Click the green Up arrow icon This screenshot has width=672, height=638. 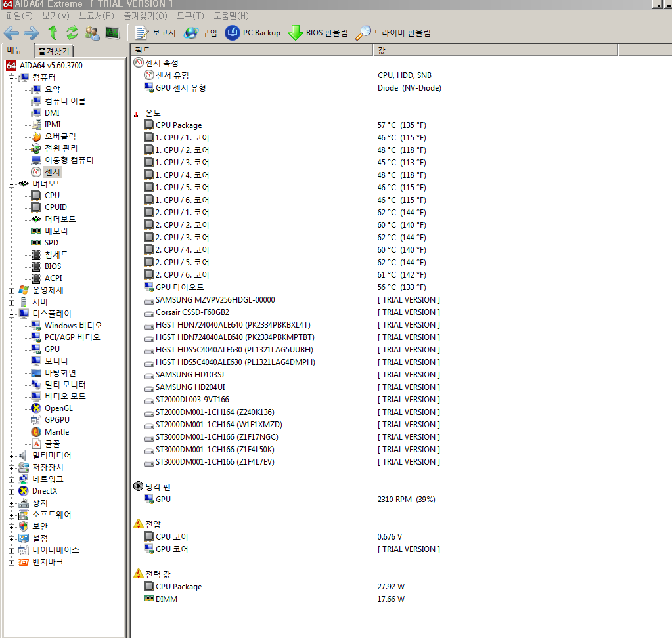coord(53,33)
